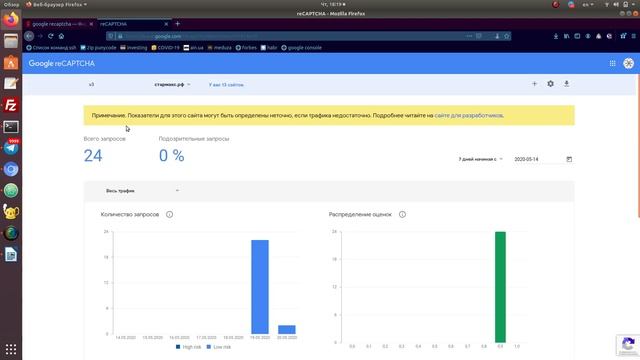This screenshot has height=360, width=640.
Task: Click the 2020-05-14 date field
Action: (x=538, y=159)
